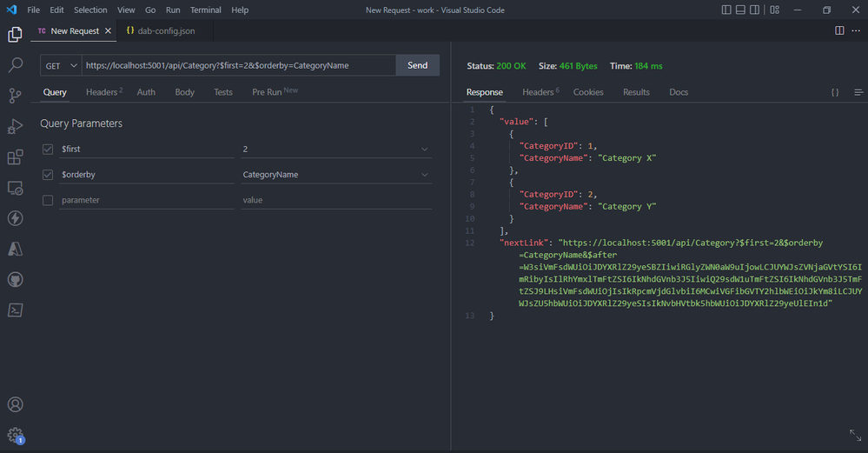Screen dimensions: 868x453
Task: Open the Search view in activity bar
Action: (15, 65)
